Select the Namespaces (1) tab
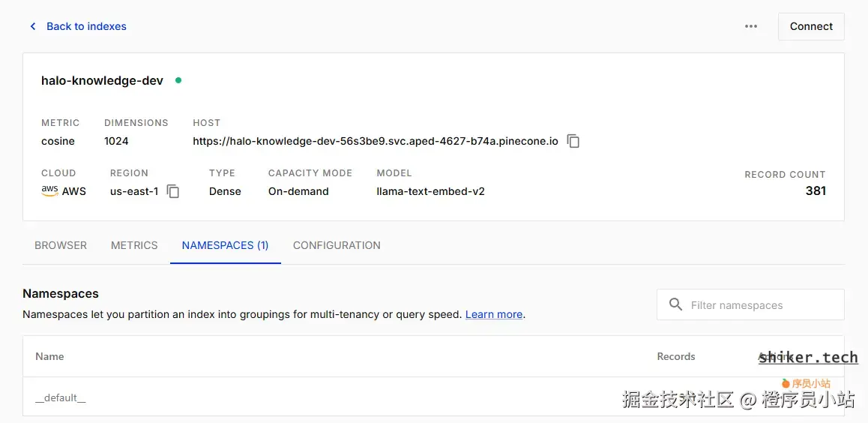This screenshot has width=868, height=423. 225,245
